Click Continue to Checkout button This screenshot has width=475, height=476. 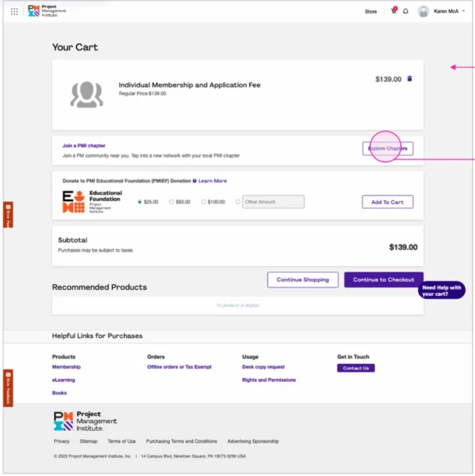pos(383,280)
